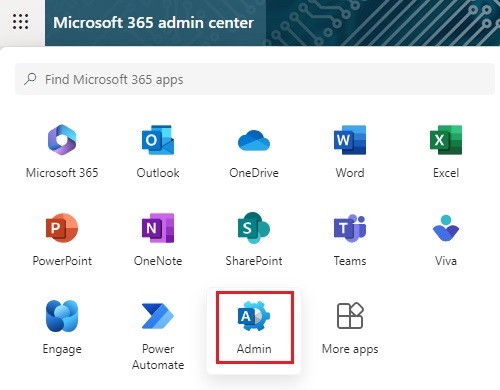The width and height of the screenshot is (500, 390).
Task: Open the Engage app icon
Action: click(x=62, y=316)
